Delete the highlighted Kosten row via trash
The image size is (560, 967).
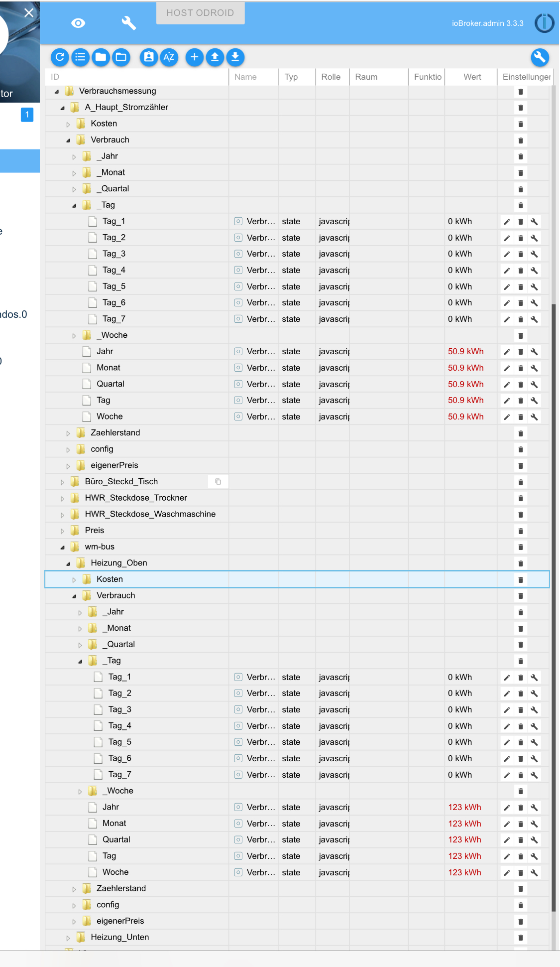tap(521, 579)
